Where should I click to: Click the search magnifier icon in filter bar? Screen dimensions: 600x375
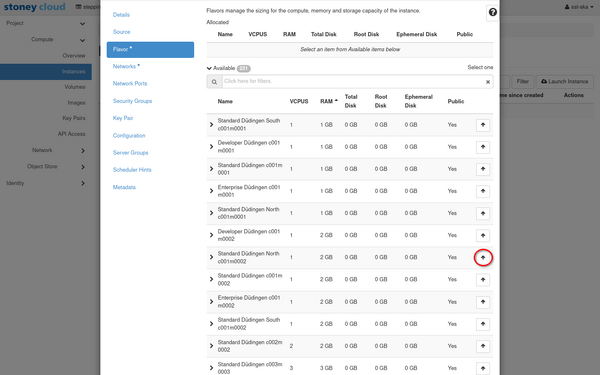(214, 82)
